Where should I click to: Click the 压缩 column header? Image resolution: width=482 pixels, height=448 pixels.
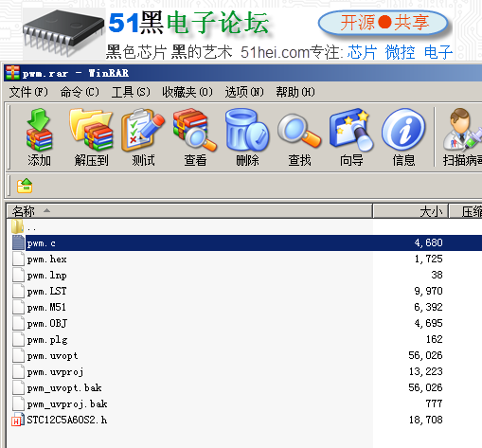pos(466,211)
